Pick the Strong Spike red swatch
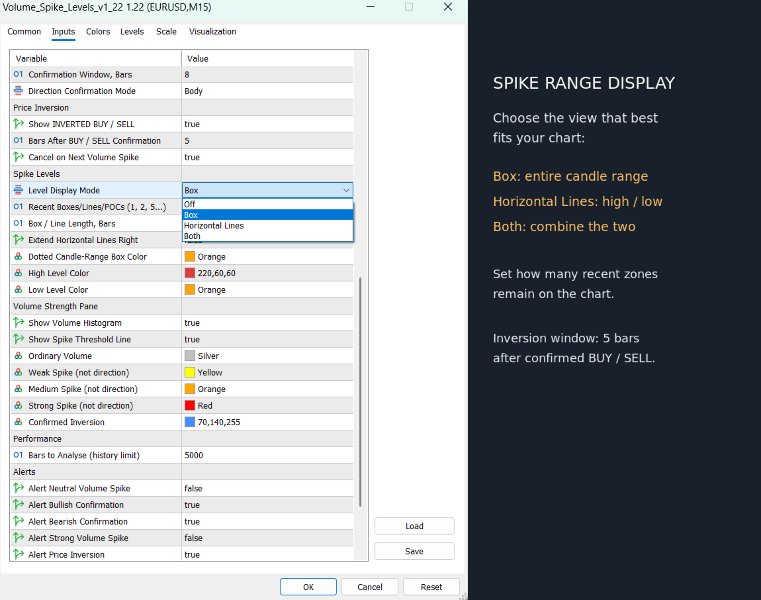 pyautogui.click(x=190, y=405)
